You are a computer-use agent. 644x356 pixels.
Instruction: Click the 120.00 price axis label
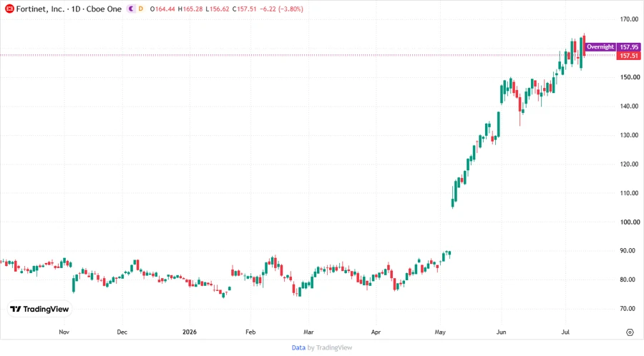tap(630, 164)
